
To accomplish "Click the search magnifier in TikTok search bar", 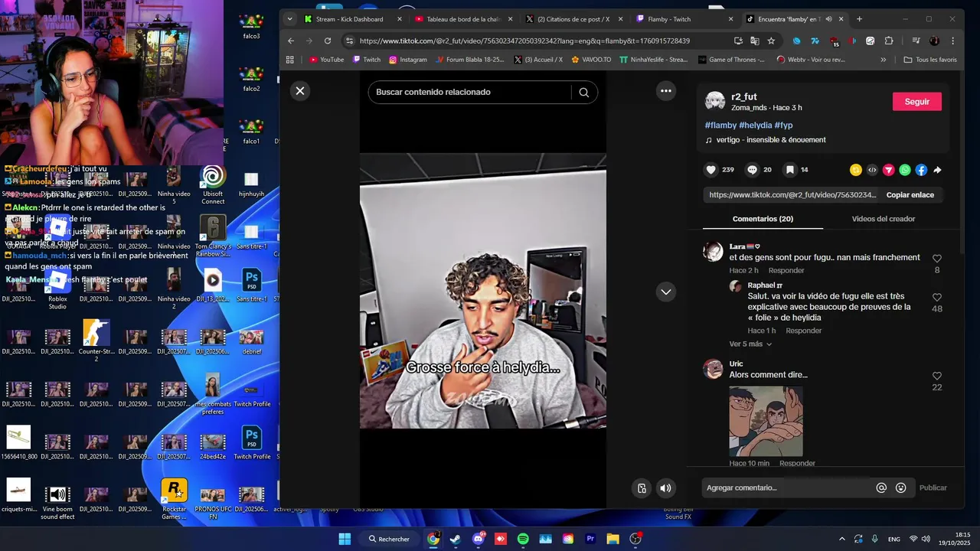I will (584, 92).
